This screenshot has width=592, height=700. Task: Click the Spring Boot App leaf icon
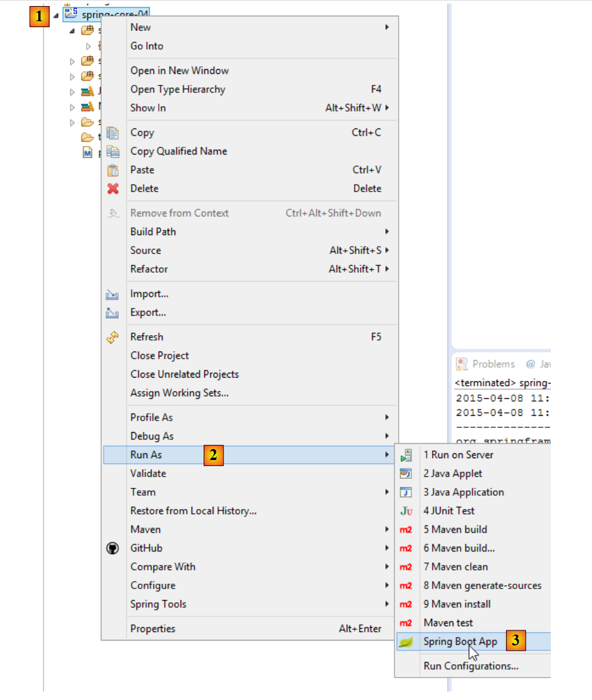point(406,642)
